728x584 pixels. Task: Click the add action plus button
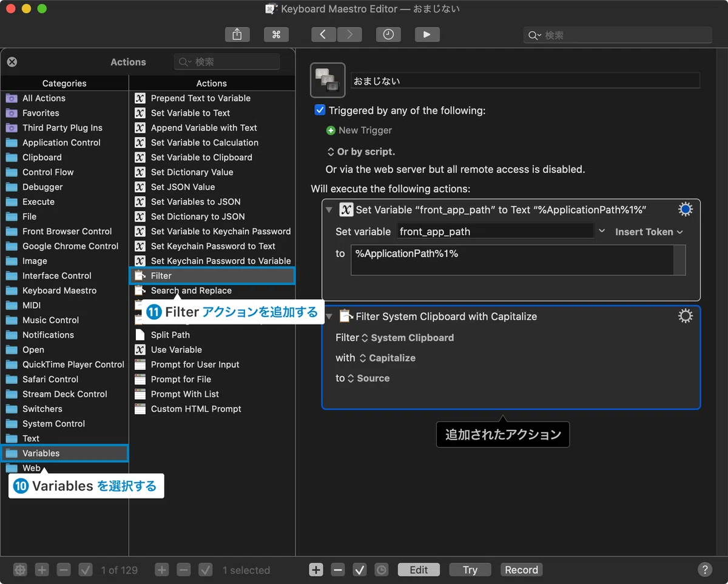coord(316,570)
